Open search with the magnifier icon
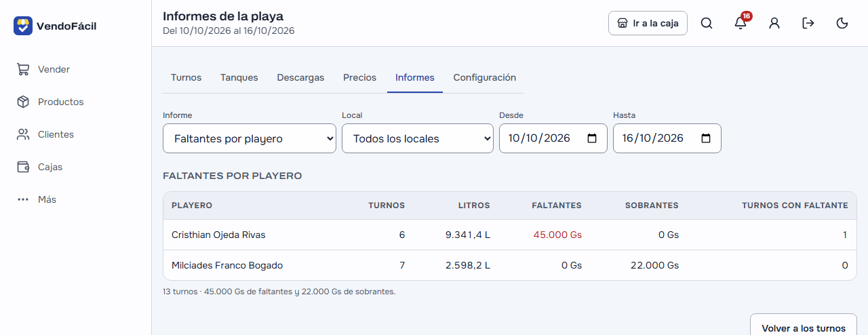 (707, 23)
